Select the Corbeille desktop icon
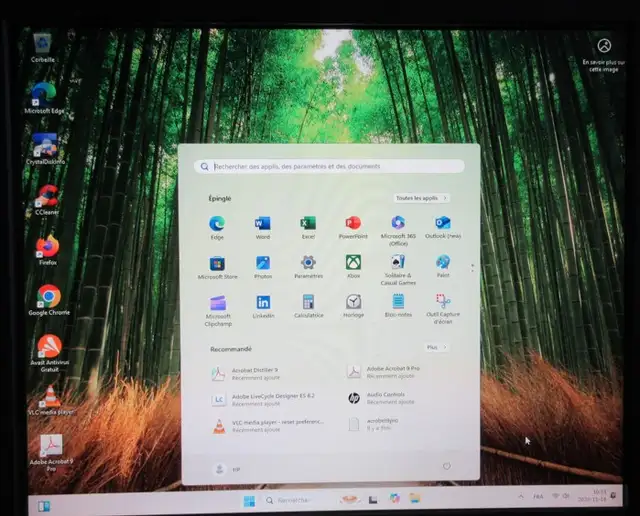 pos(42,48)
